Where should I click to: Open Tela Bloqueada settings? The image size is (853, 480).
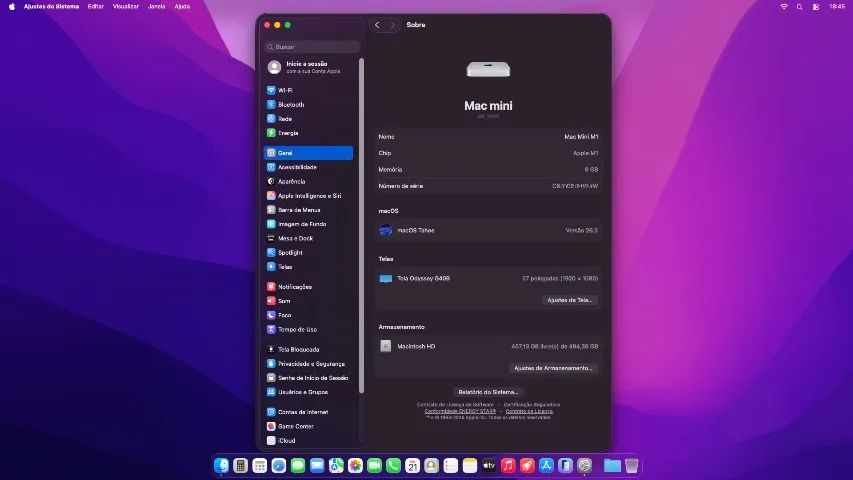coord(308,349)
